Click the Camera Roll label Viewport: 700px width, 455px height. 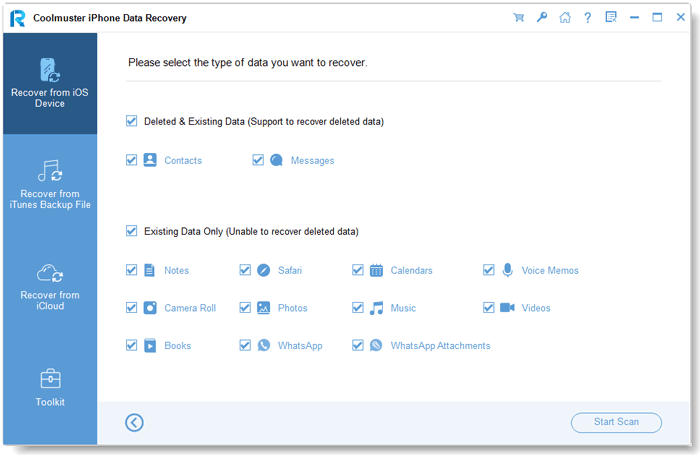coord(190,308)
